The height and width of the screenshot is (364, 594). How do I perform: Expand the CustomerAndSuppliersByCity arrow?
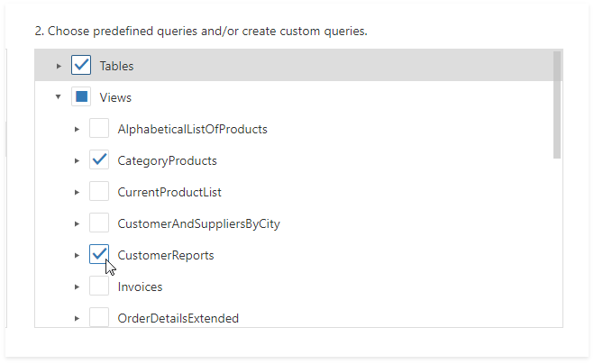point(77,223)
